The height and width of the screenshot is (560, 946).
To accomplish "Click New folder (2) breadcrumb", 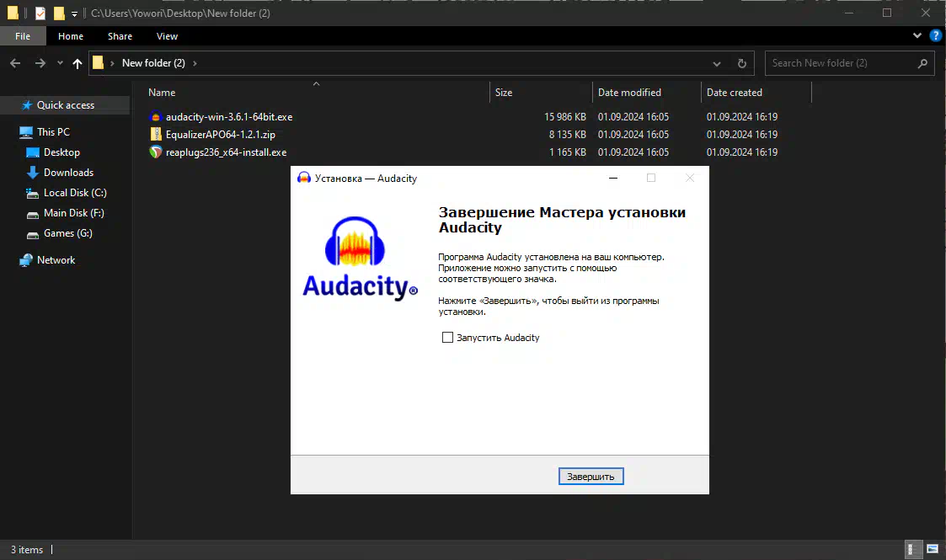I will pos(153,62).
